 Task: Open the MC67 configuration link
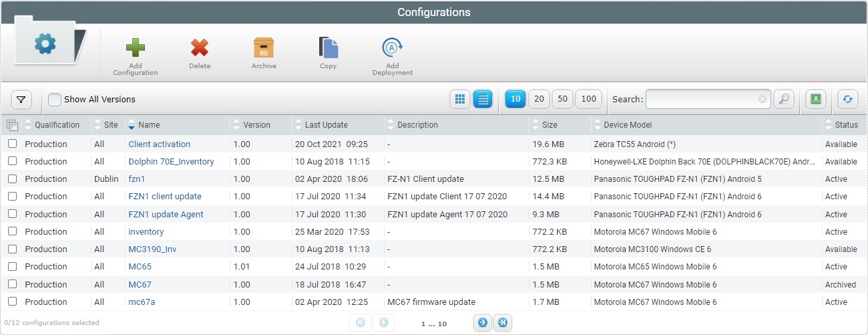click(x=140, y=284)
